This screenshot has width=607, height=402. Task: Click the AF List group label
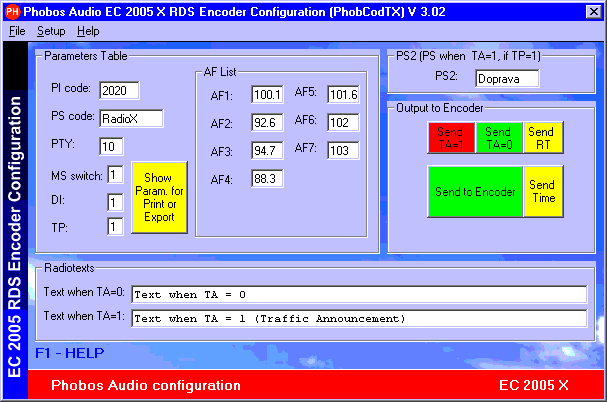point(220,72)
